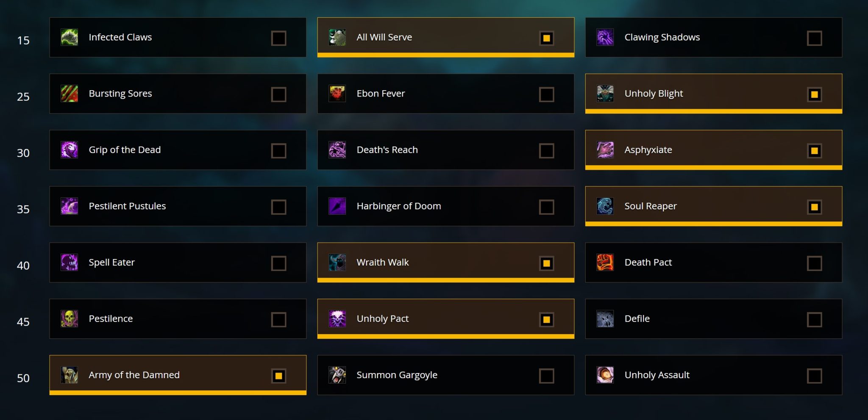Click the Death Pact talent icon
Viewport: 868px width, 420px height.
[605, 262]
